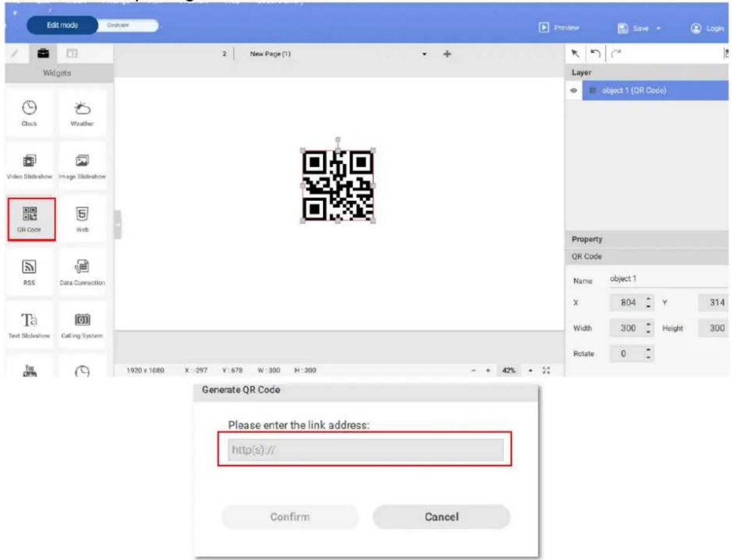The image size is (733, 560).
Task: Open the layout templates tab
Action: 71,53
